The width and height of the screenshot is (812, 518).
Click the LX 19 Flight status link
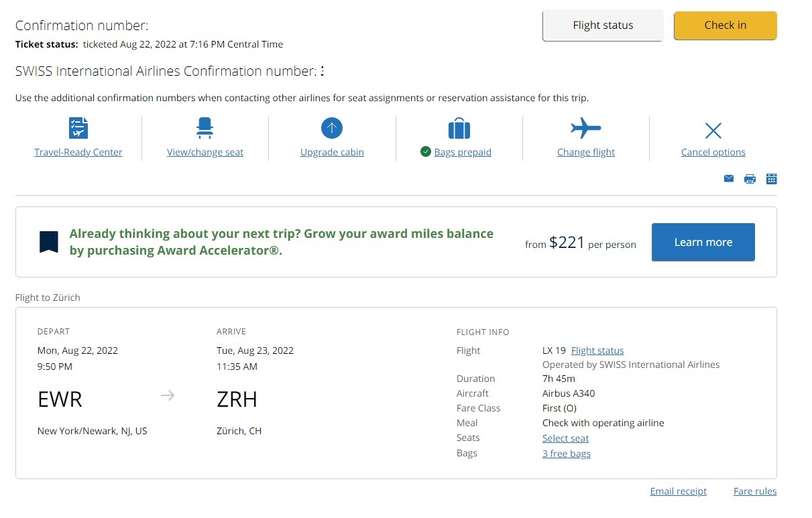[597, 350]
